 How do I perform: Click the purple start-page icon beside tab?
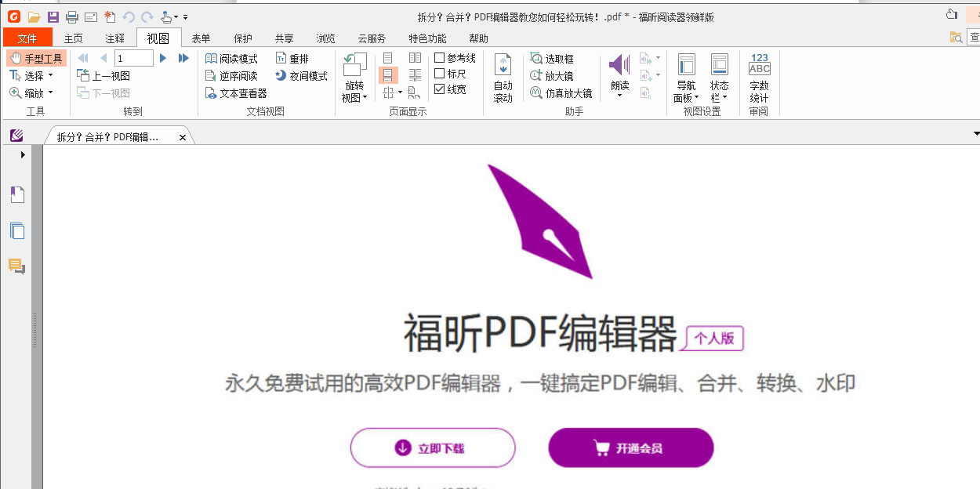pyautogui.click(x=16, y=136)
